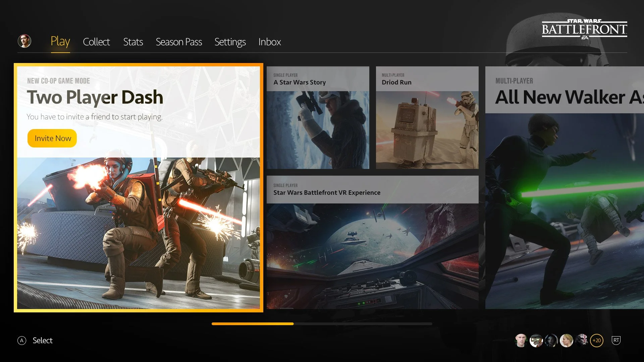Click the A button Select icon
Screen dimensions: 644x362
22,341
